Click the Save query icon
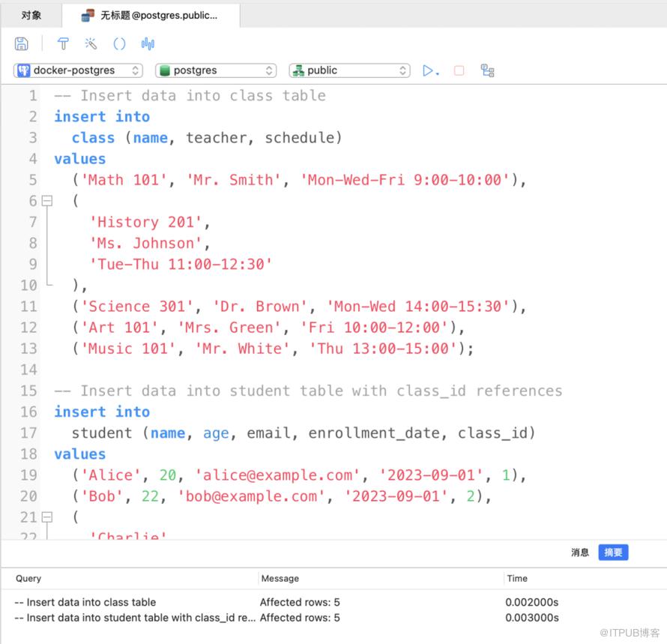 click(22, 43)
